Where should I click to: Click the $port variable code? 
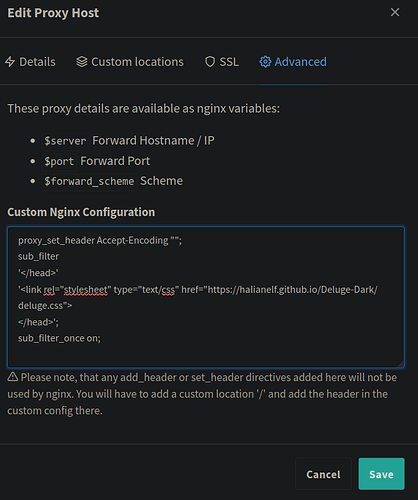pyautogui.click(x=59, y=161)
